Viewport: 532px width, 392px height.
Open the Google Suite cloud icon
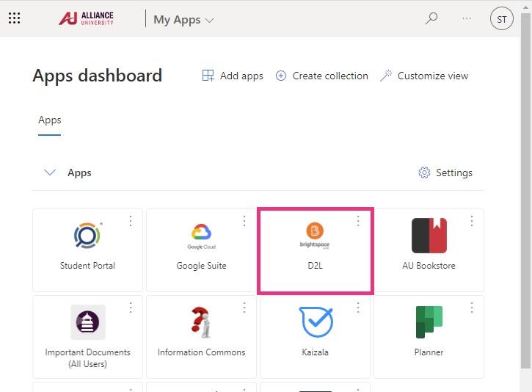pos(202,236)
